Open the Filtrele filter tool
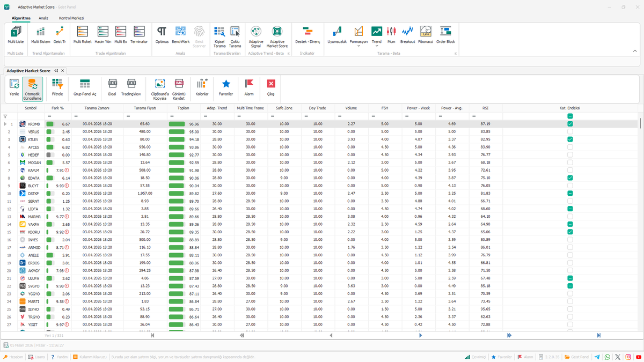This screenshot has height=362, width=644. coord(57,87)
